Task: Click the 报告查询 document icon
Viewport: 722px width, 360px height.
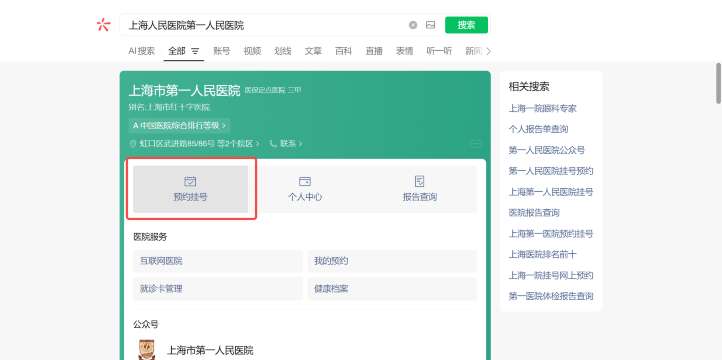Action: (x=419, y=181)
